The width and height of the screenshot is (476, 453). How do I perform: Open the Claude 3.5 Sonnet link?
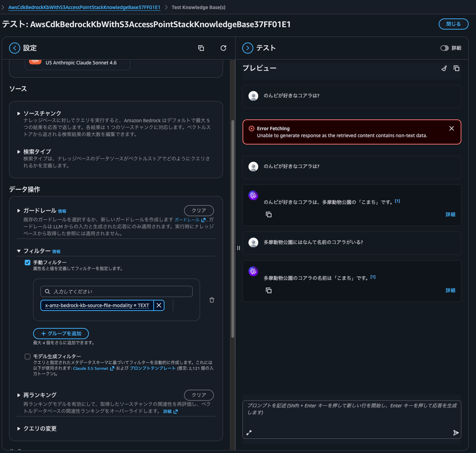tap(91, 368)
